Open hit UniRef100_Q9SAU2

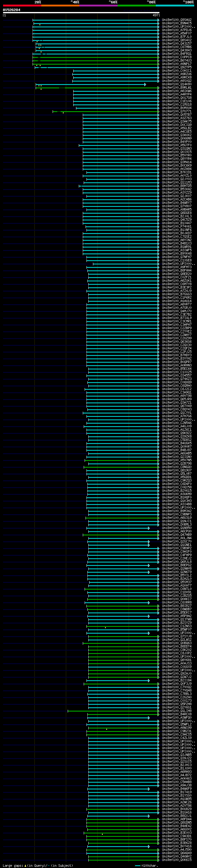[177, 20]
